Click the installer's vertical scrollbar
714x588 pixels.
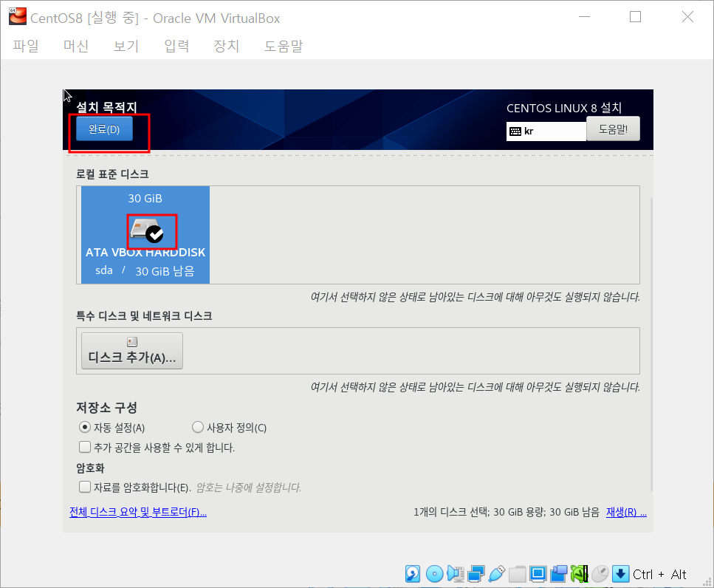pyautogui.click(x=652, y=344)
